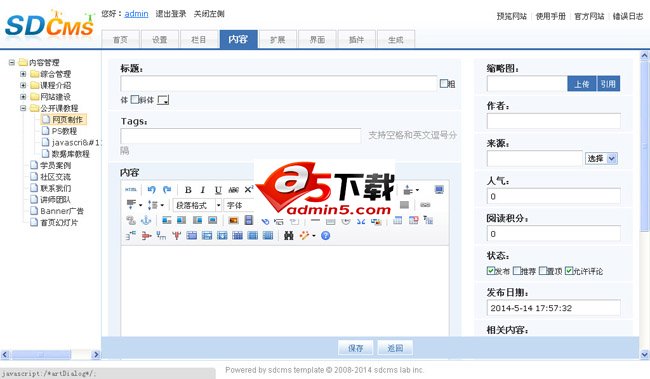
Task: Focus the 作者 author input field
Action: (553, 121)
